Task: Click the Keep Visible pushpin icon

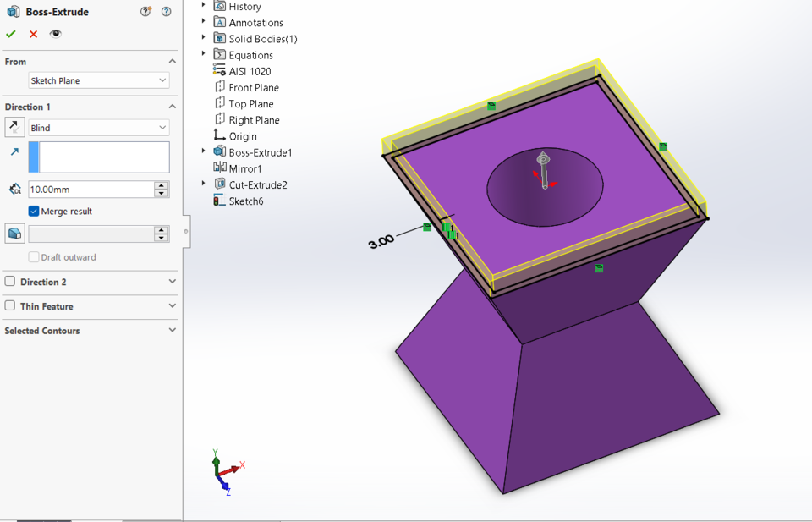Action: [x=145, y=12]
